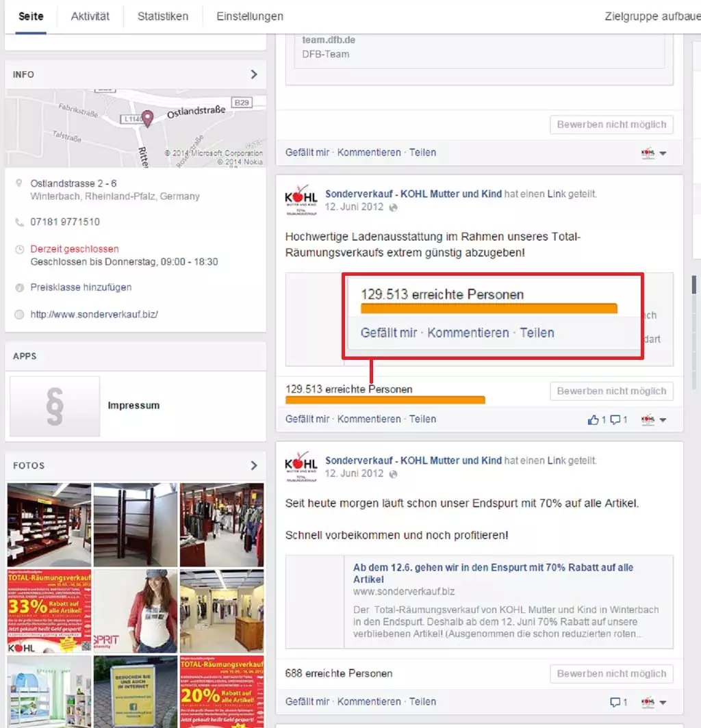The width and height of the screenshot is (701, 728).
Task: Click the map pin on the Ostlandstraße map
Action: (x=147, y=118)
